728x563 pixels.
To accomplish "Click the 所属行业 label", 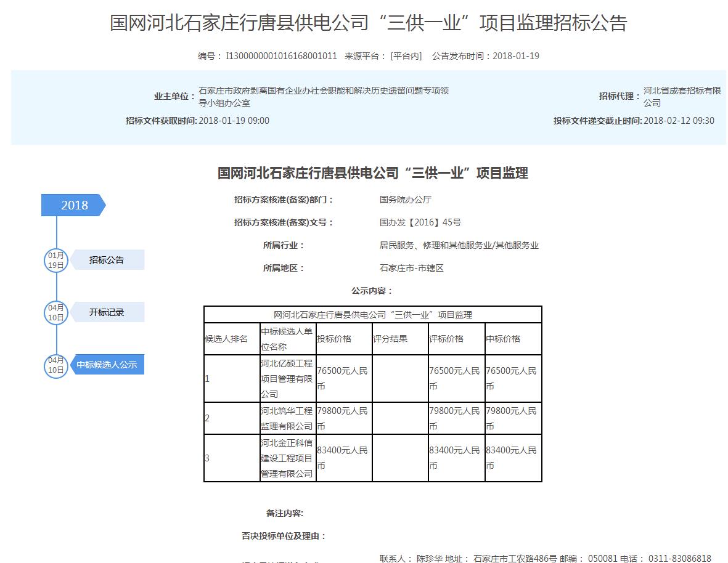I will point(284,245).
